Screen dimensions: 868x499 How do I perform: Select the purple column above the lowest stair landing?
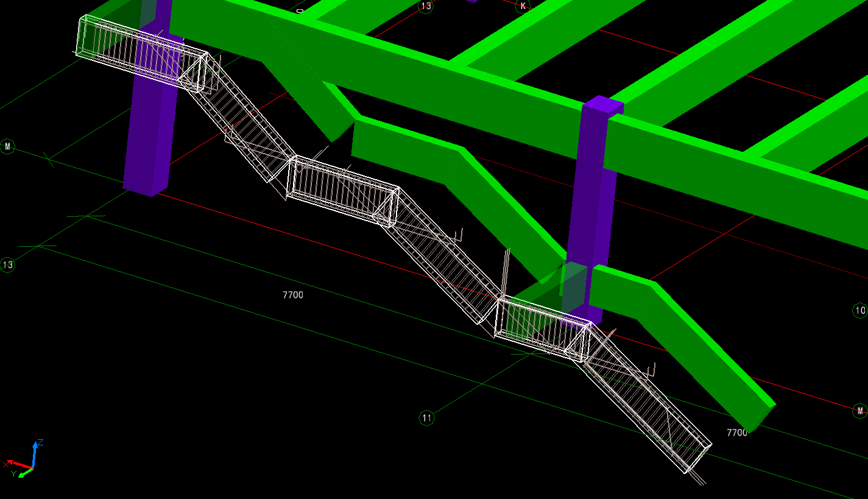click(592, 207)
